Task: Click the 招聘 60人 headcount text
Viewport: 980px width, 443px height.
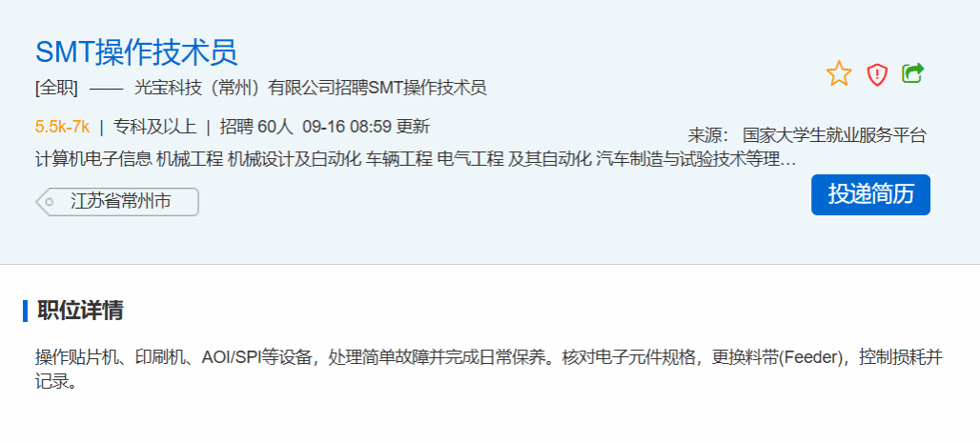Action: tap(256, 127)
